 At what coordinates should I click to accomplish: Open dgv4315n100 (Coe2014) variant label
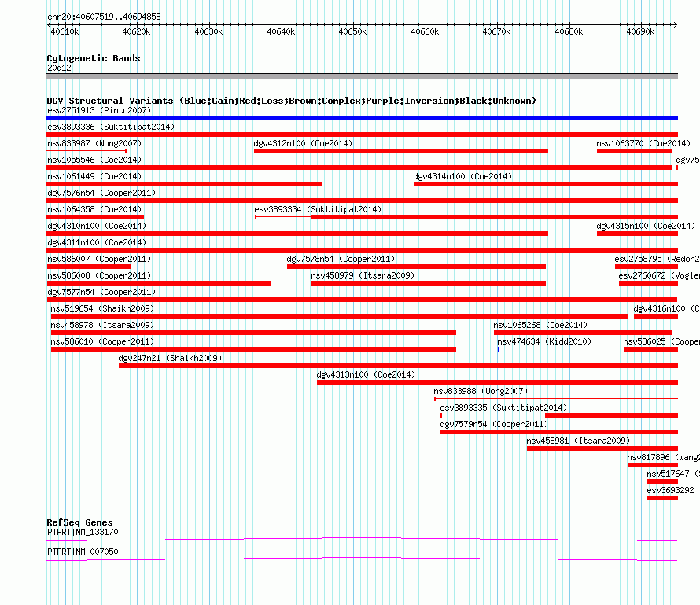click(646, 226)
